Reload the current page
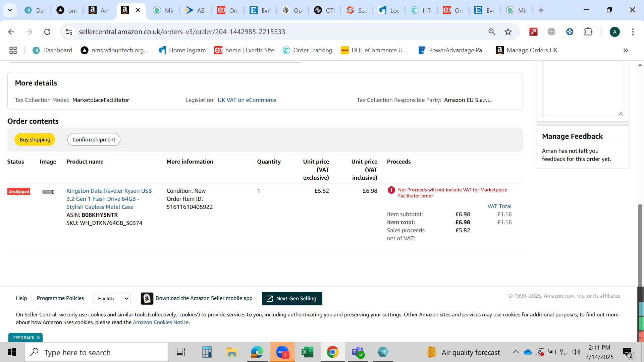 coord(47,32)
